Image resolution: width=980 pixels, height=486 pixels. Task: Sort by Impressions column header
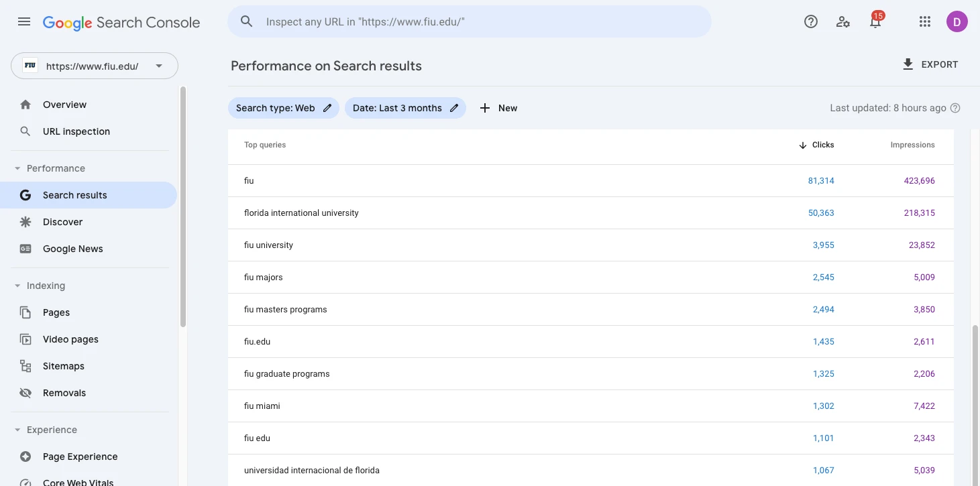tap(912, 145)
